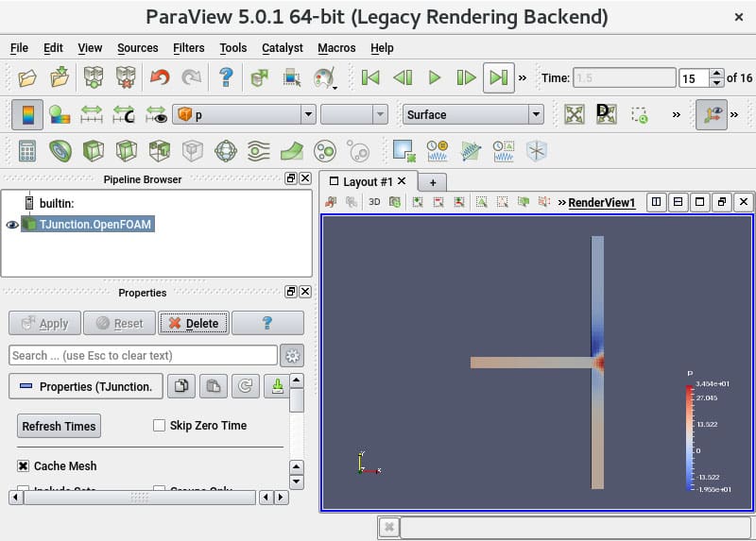Viewport: 756px width, 541px height.
Task: Open the File menu
Action: point(19,48)
